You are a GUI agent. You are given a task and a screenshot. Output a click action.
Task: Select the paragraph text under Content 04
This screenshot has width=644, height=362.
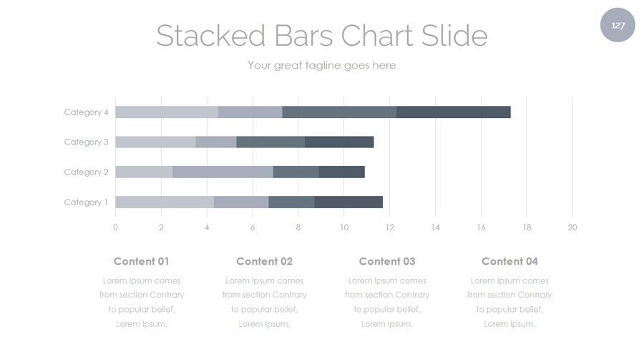[x=509, y=302]
